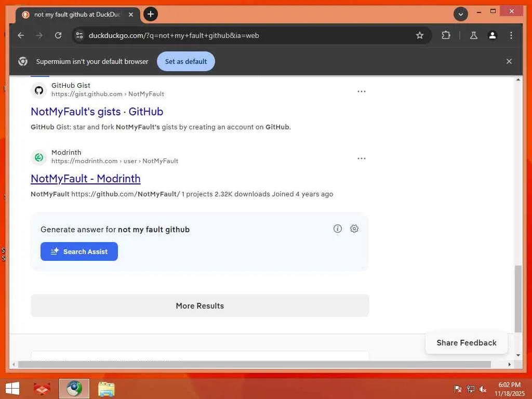Screen dimensions: 532x399
Task: Click the GitHub Gist favicon
Action: [x=39, y=90]
